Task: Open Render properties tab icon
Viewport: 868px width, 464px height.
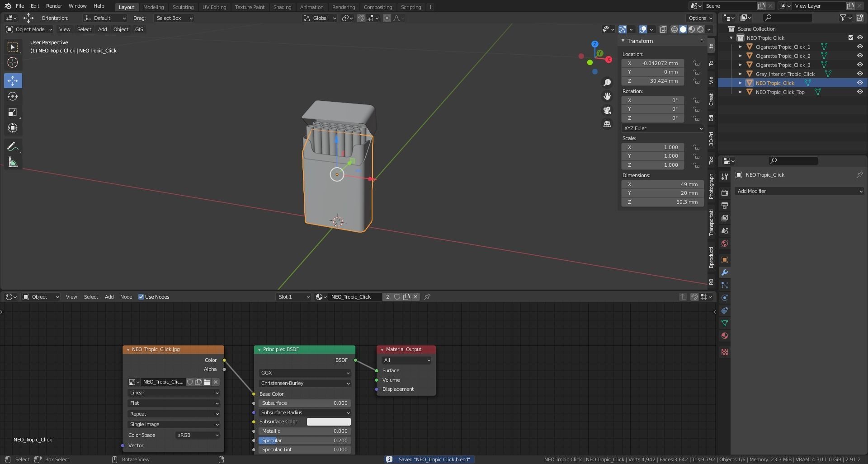Action: [725, 193]
